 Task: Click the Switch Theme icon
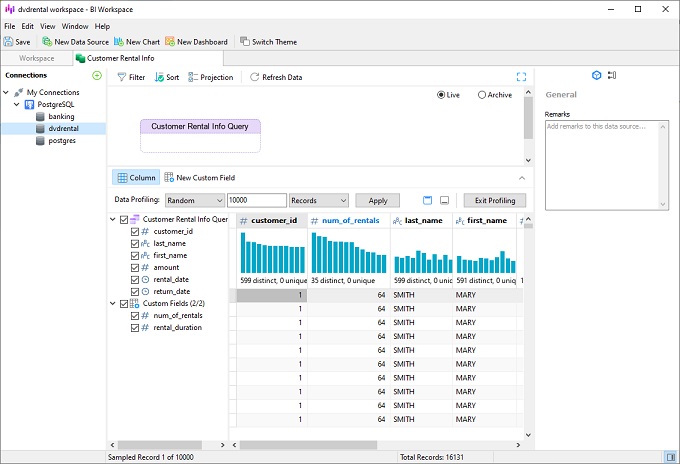click(245, 42)
